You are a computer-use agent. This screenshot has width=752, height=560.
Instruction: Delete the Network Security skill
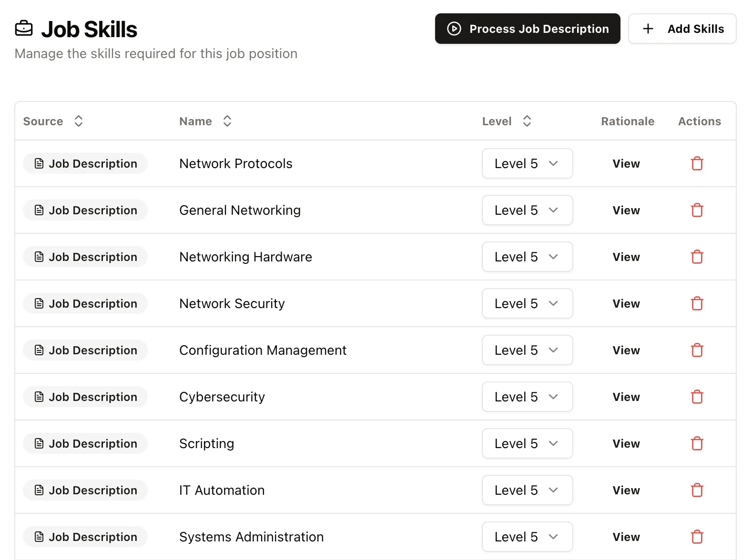pyautogui.click(x=697, y=303)
